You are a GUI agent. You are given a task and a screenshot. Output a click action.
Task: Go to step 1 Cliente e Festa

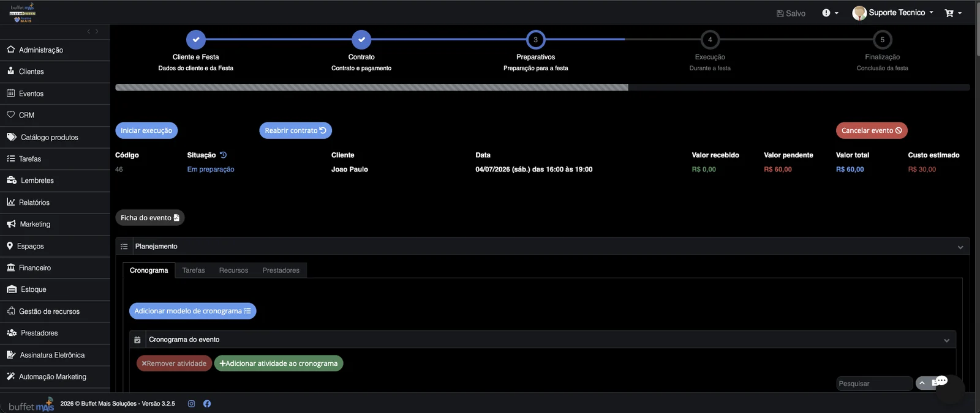click(x=196, y=40)
